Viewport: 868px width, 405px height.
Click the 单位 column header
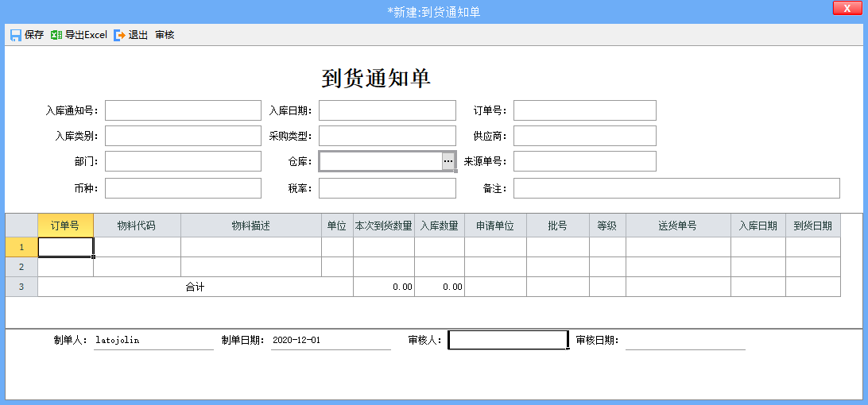coord(337,226)
